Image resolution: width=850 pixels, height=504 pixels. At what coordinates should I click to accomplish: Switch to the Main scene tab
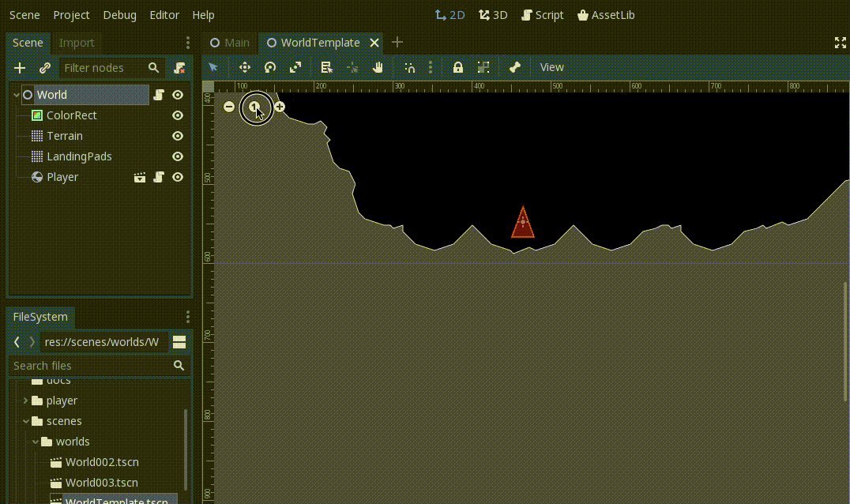pyautogui.click(x=230, y=43)
